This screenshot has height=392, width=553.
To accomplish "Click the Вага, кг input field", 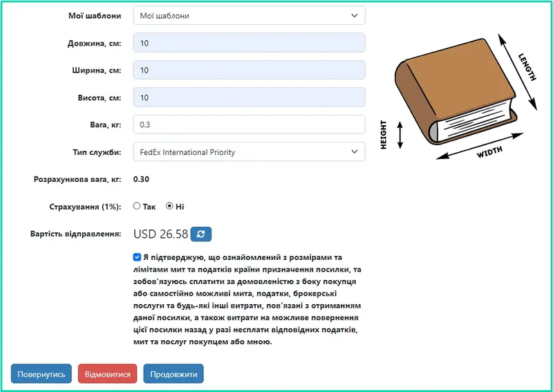I will [x=249, y=124].
